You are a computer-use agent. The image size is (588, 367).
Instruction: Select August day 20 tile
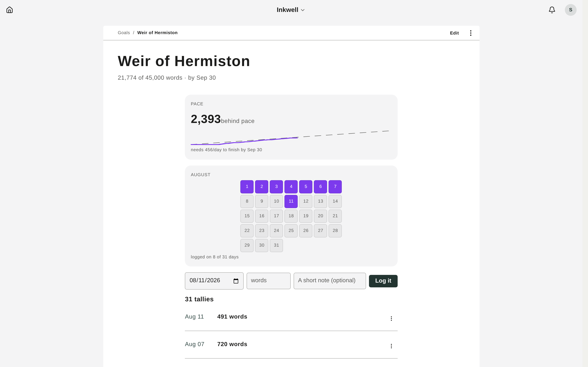320,216
